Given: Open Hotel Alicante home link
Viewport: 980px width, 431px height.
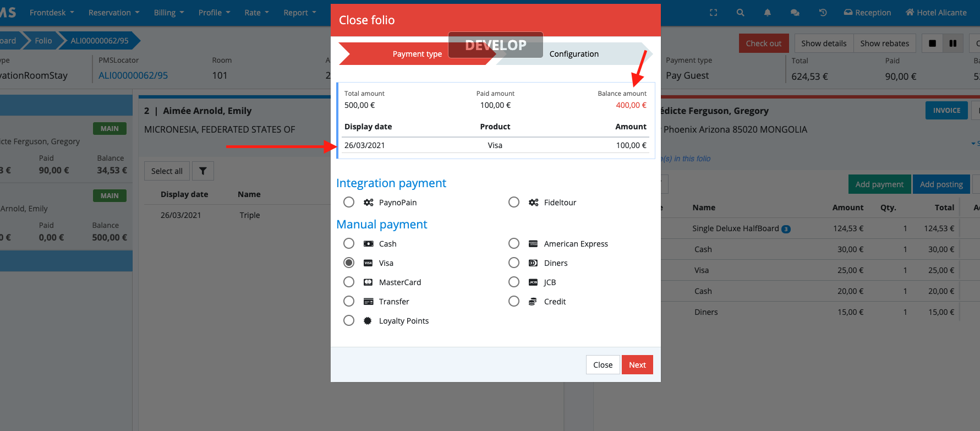Looking at the screenshot, I should pos(936,13).
